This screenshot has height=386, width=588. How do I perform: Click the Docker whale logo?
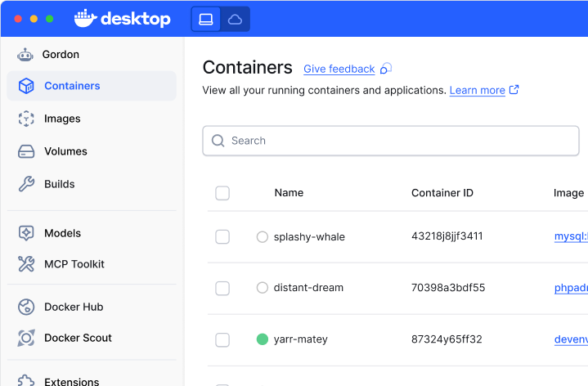click(86, 18)
